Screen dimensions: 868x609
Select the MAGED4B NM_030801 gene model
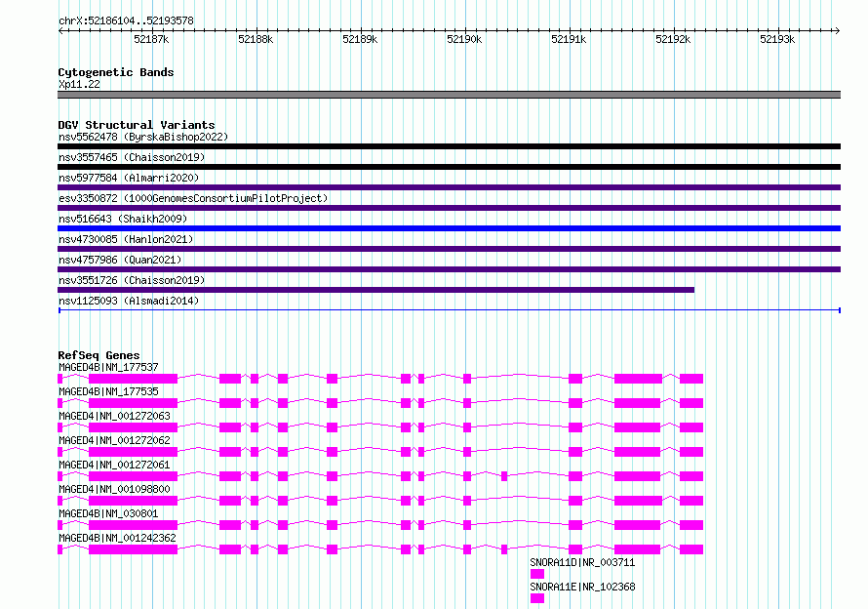click(380, 525)
